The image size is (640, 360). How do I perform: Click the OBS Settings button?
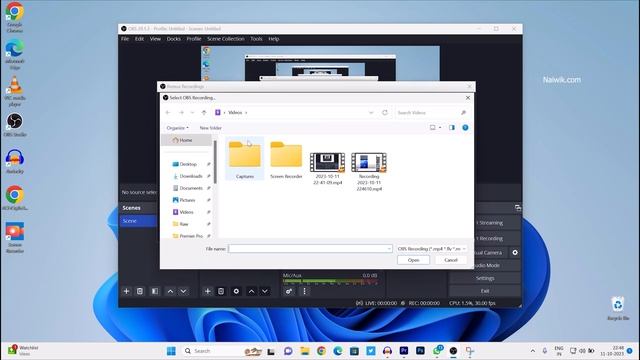(484, 278)
